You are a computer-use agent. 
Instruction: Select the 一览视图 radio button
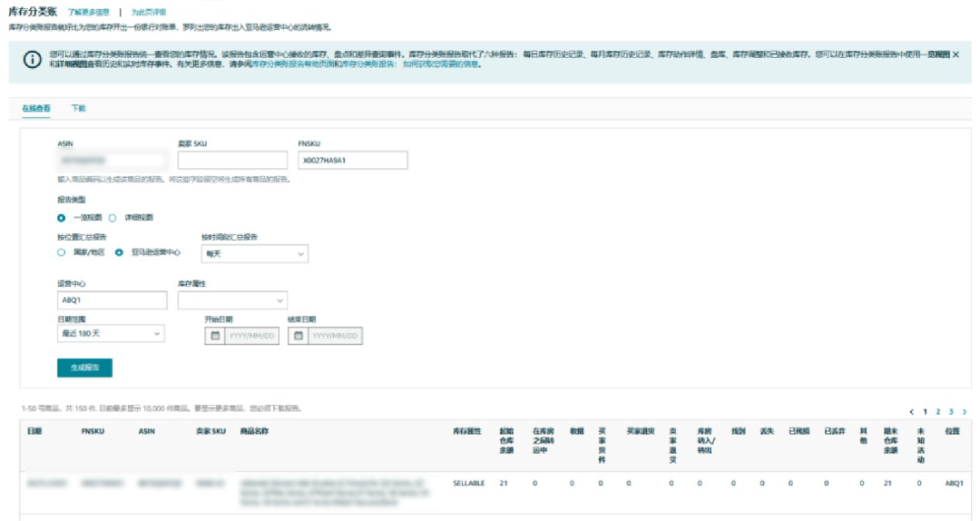pos(62,218)
